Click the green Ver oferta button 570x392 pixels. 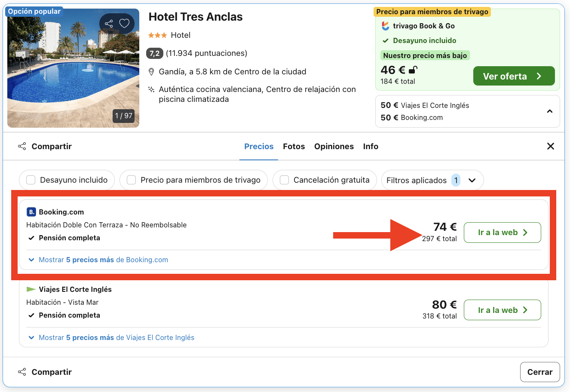514,76
